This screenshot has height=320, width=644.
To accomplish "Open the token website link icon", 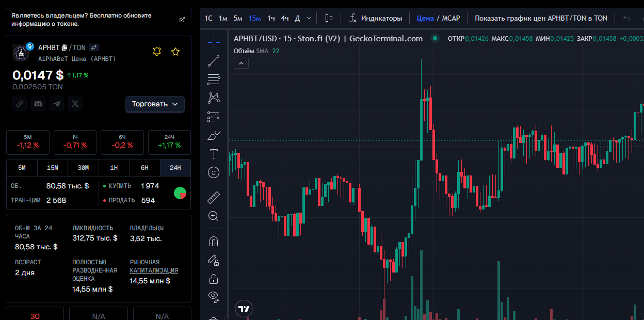I will coord(20,104).
